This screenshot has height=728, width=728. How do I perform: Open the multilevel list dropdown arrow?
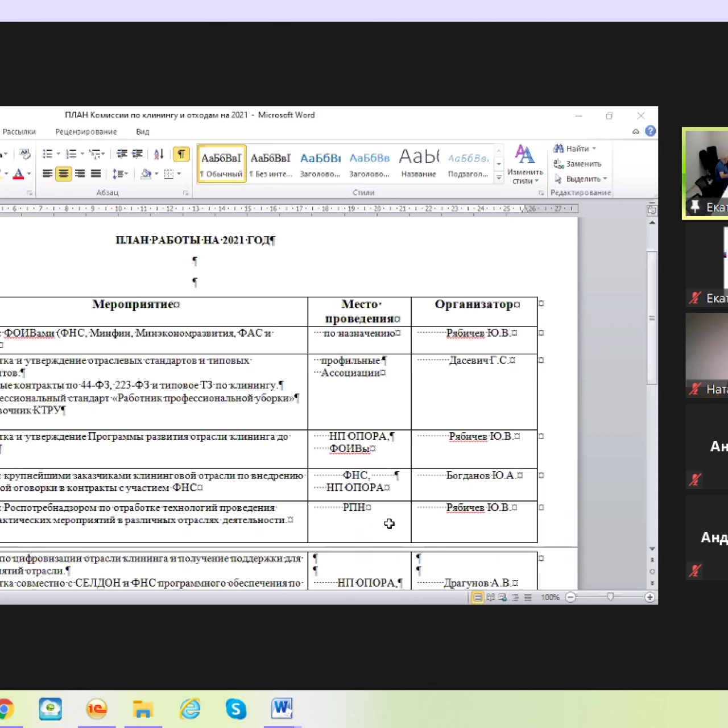[x=104, y=154]
